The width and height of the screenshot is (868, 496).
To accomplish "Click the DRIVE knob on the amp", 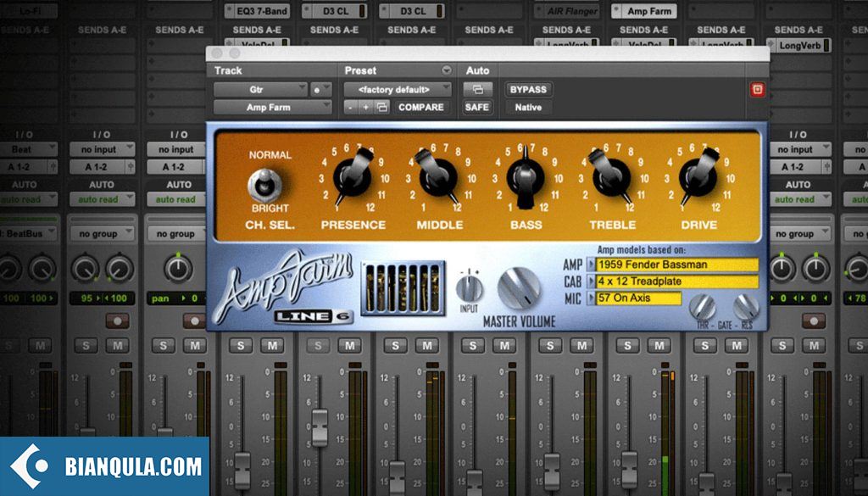I will click(x=698, y=177).
